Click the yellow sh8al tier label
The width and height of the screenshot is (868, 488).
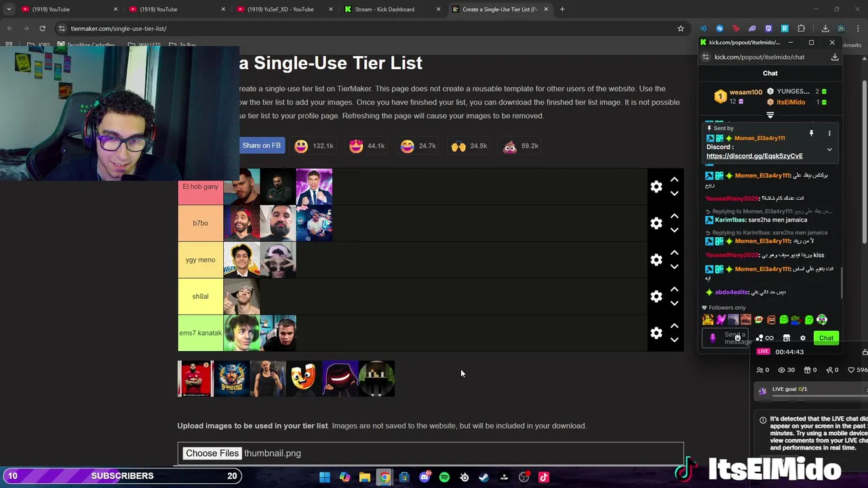(200, 296)
